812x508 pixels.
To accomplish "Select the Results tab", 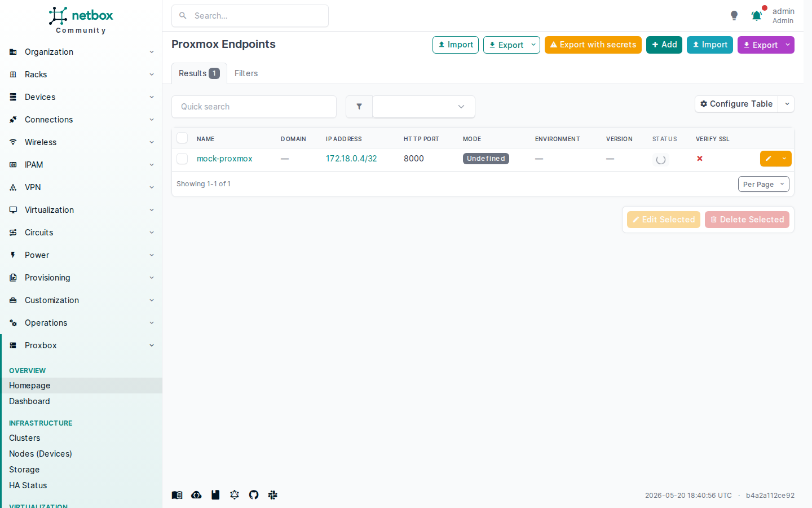I will click(x=199, y=73).
